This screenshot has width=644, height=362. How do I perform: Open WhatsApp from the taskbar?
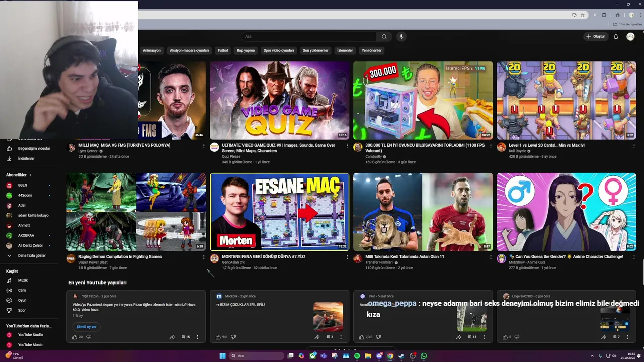tap(424, 356)
